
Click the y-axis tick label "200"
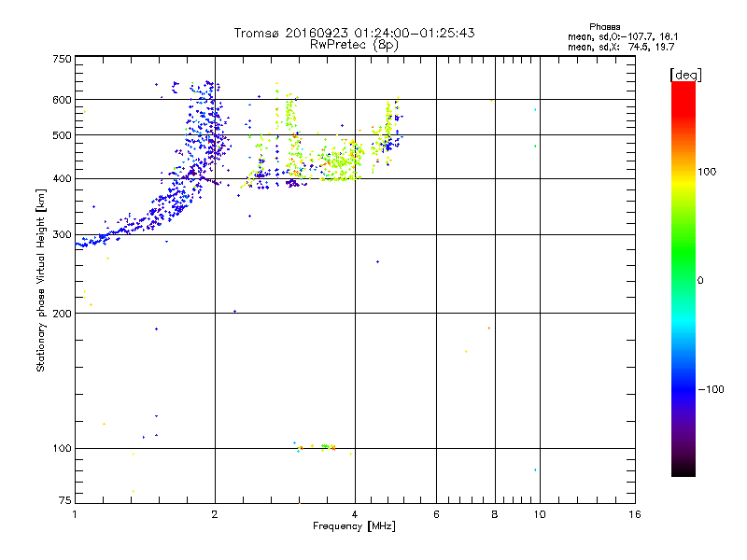click(63, 314)
